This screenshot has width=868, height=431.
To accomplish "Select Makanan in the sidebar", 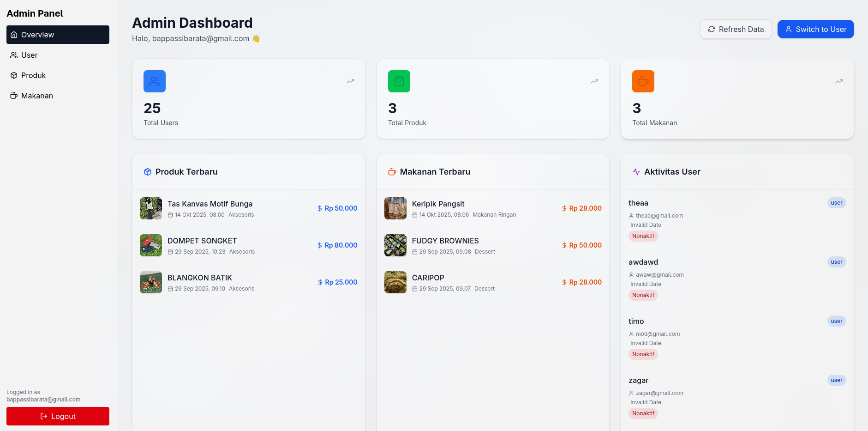I will pyautogui.click(x=58, y=96).
